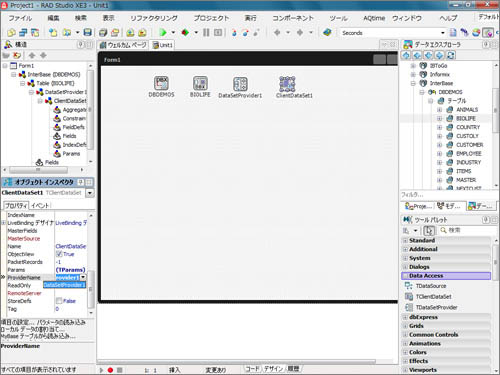Click the MyBase テーブルから読み込み link

coord(38,336)
